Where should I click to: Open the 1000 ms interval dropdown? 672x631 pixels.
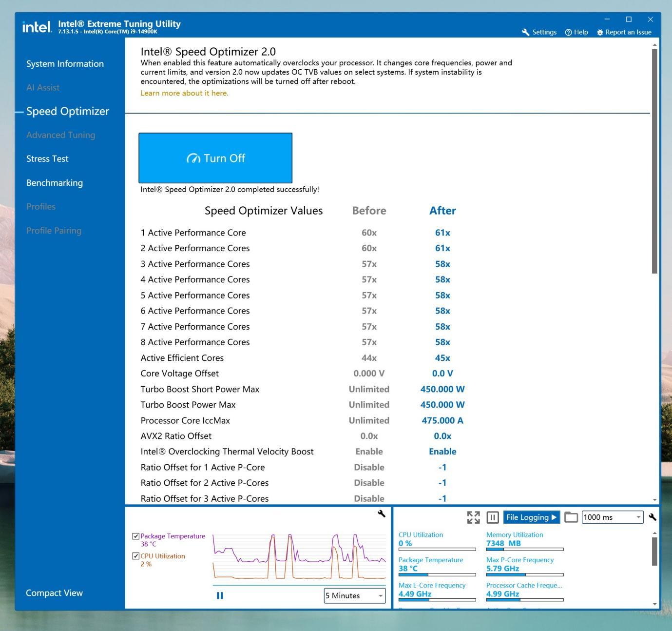tap(613, 517)
